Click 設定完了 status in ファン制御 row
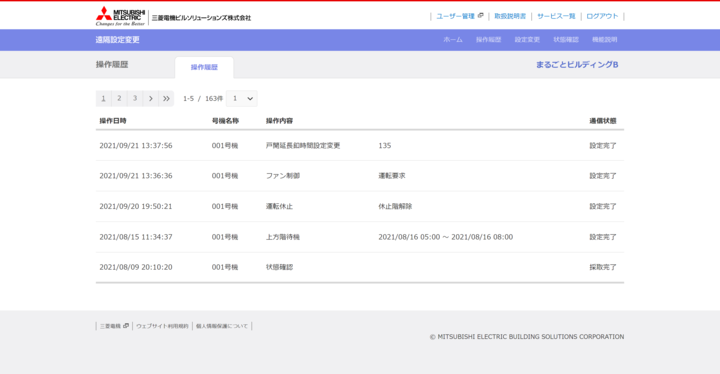Screen dimensions: 720x374 point(603,176)
